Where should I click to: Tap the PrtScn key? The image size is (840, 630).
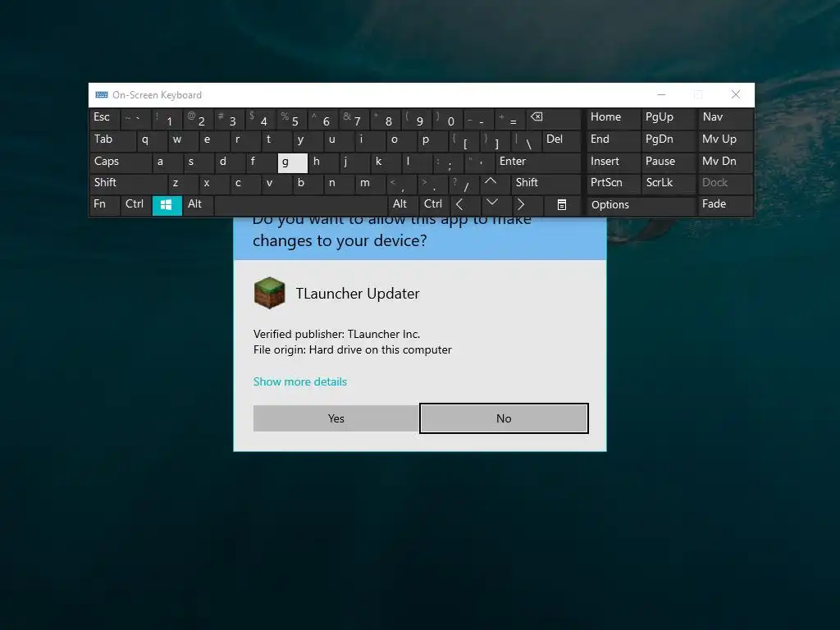614,183
